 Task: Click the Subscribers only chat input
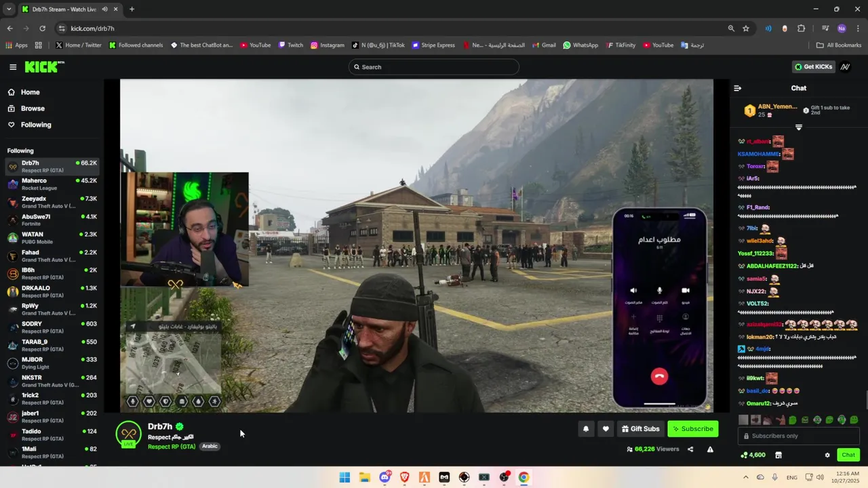(798, 436)
